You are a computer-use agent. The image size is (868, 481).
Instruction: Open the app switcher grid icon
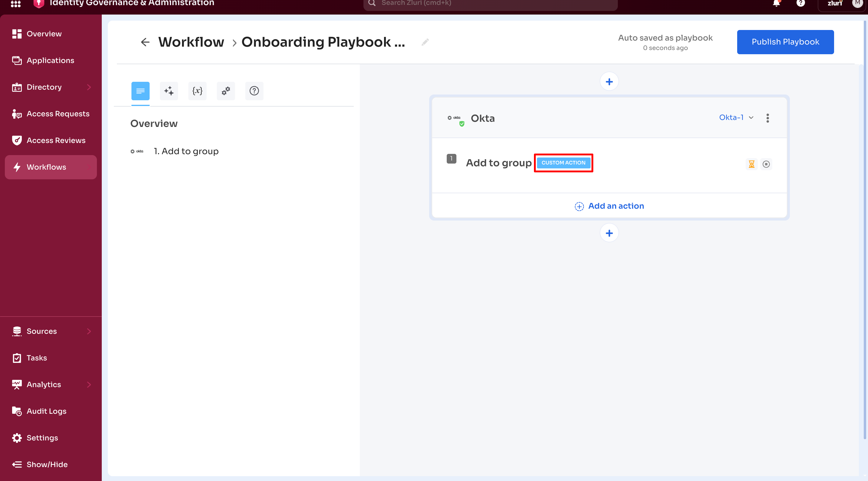[x=15, y=3]
